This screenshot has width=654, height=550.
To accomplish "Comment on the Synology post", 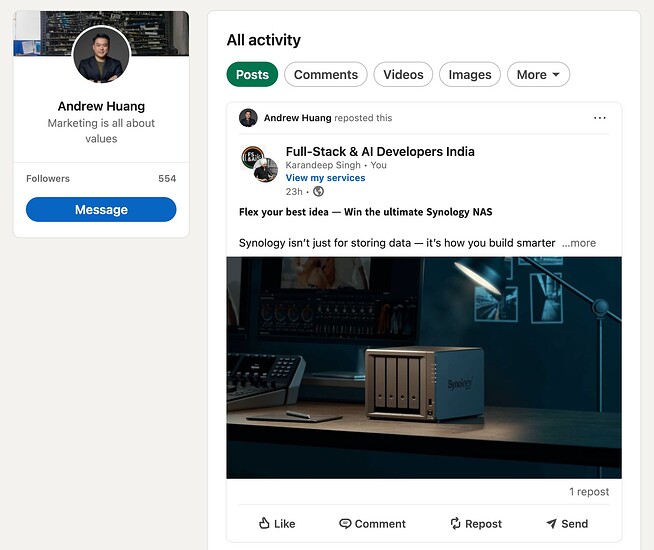I will 372,524.
